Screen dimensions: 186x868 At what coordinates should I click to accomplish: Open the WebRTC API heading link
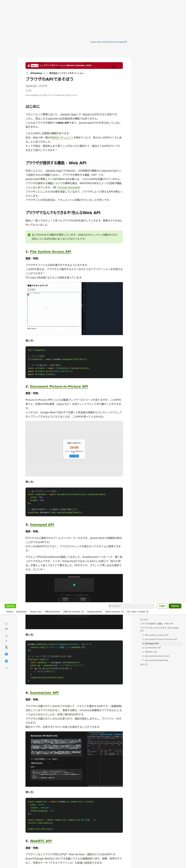coord(41,841)
